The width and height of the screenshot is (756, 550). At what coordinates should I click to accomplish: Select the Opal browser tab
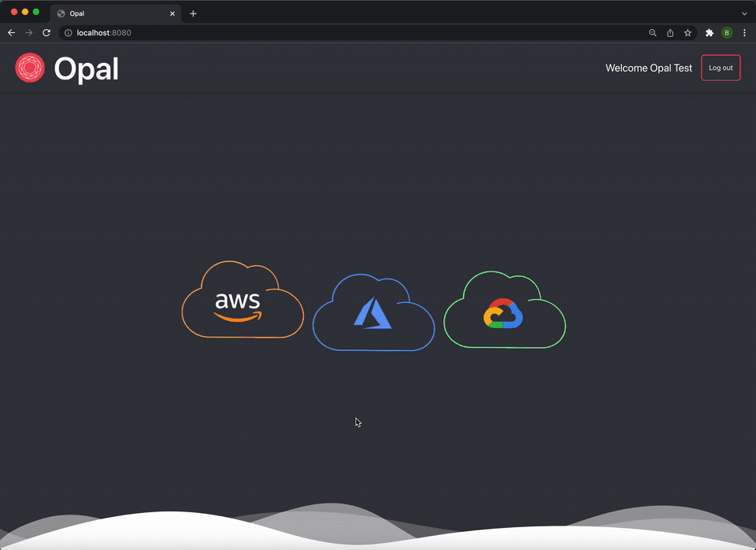pyautogui.click(x=116, y=13)
